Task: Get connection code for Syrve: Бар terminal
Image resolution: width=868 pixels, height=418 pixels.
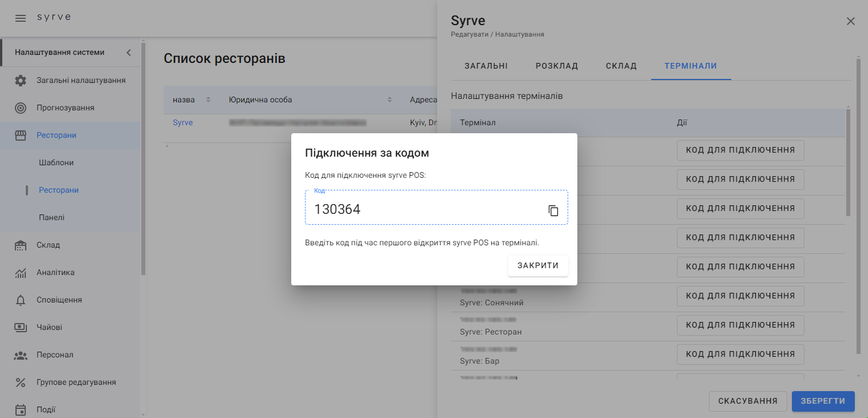Action: click(740, 355)
